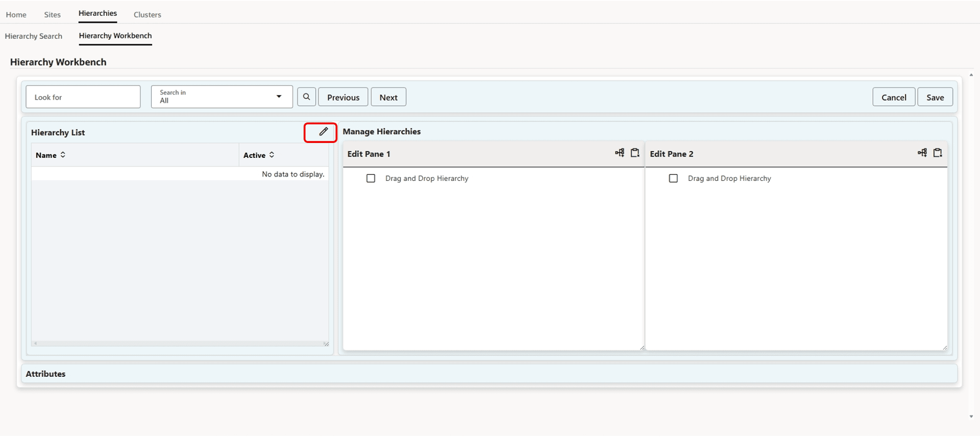Click the Edit Pane 2 title
This screenshot has height=437, width=980.
pos(671,154)
